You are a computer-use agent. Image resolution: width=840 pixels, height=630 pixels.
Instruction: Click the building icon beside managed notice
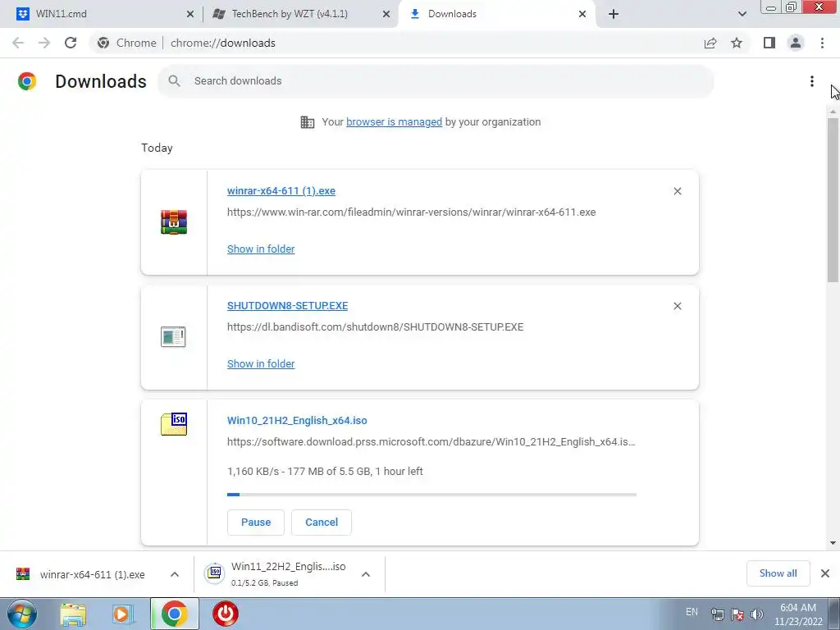308,122
